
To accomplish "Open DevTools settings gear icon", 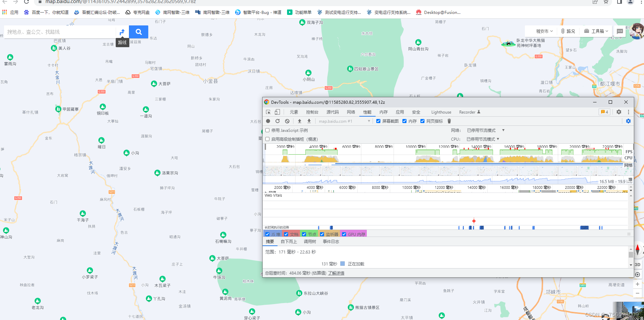I will 619,112.
